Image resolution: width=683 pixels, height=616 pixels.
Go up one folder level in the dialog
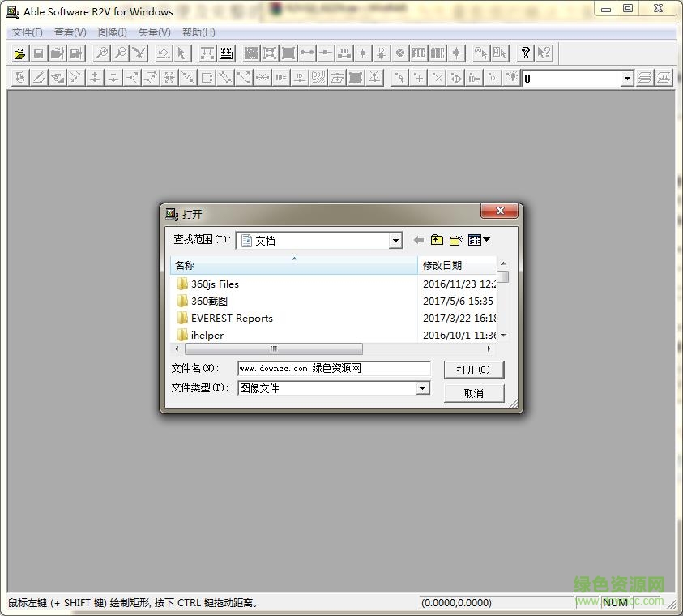tap(437, 240)
